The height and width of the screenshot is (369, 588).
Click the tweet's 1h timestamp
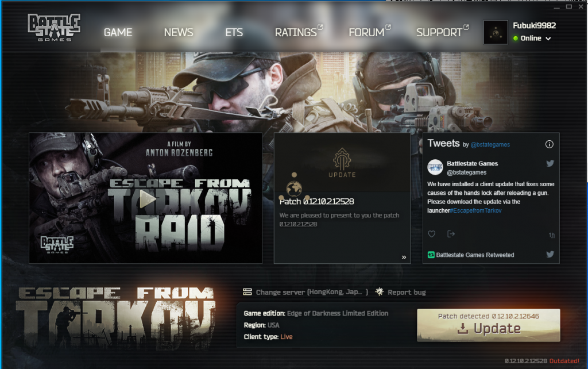coord(552,235)
